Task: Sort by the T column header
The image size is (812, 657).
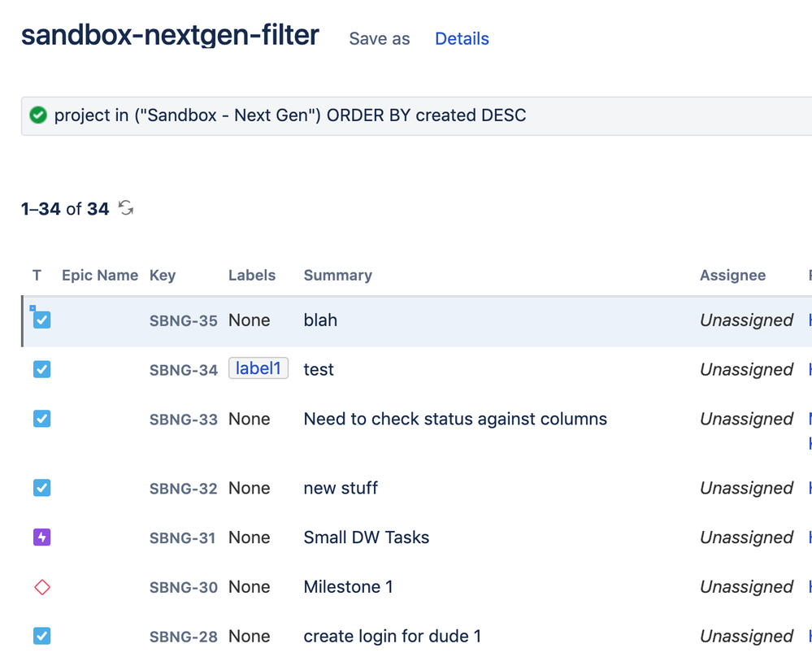Action: 37,275
